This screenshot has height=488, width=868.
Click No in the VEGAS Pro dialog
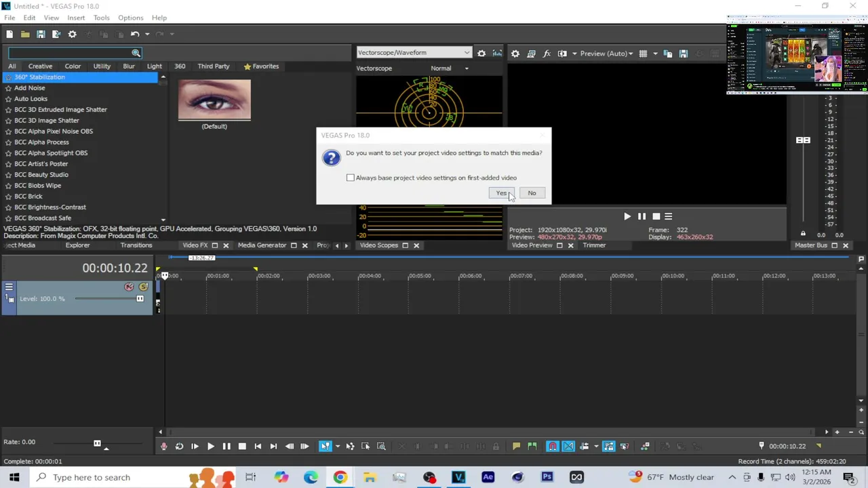click(x=532, y=193)
